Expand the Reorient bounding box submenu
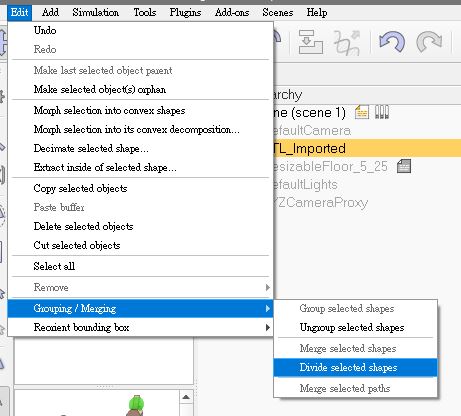 (x=140, y=327)
